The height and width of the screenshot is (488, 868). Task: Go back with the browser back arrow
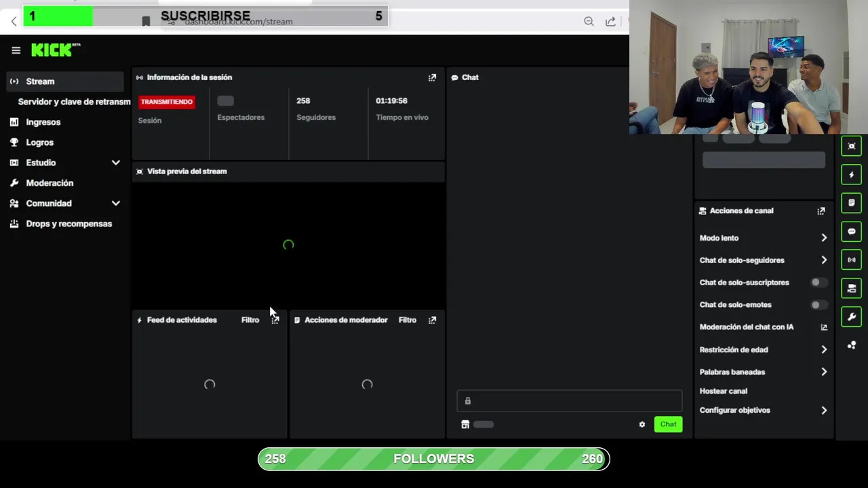pos(14,22)
